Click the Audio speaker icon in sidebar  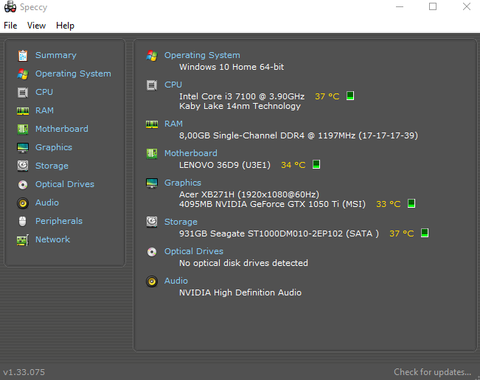(23, 203)
